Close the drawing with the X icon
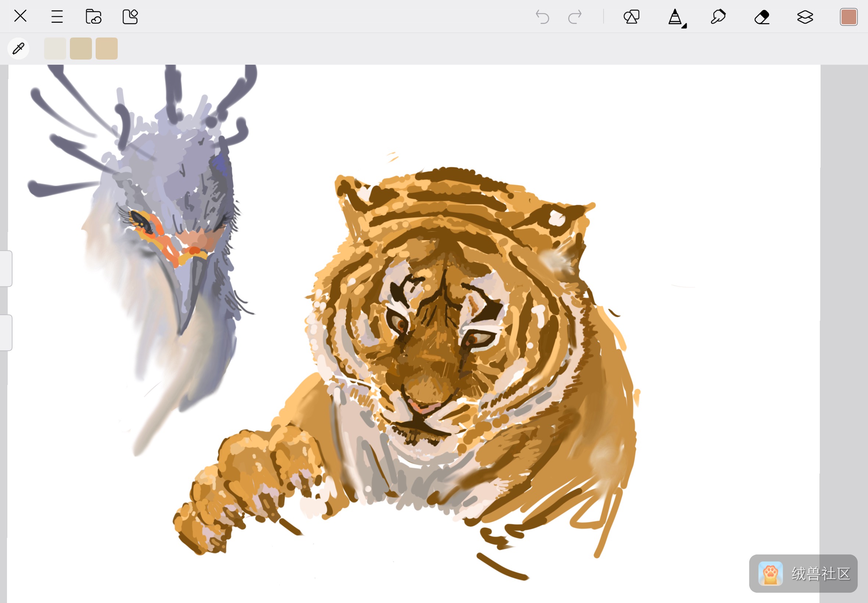 pyautogui.click(x=20, y=16)
